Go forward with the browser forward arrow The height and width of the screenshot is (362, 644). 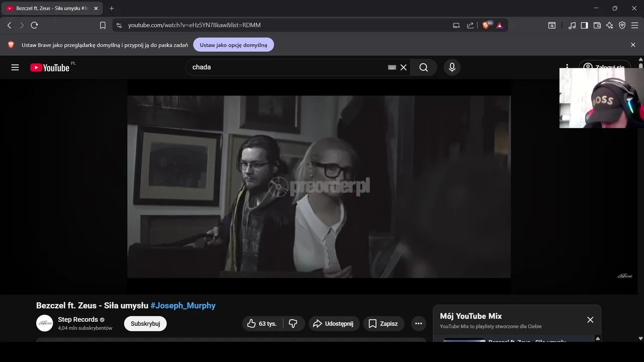click(x=22, y=25)
